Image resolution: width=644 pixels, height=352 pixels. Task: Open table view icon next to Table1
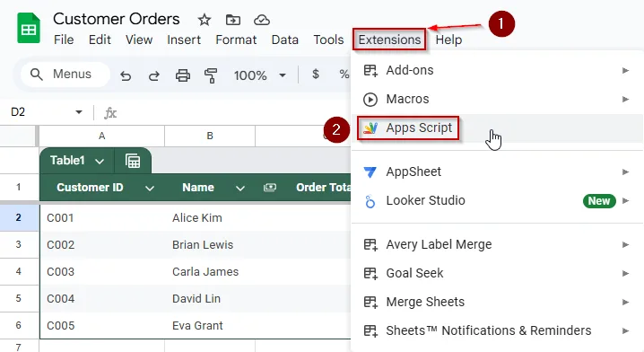pos(133,161)
